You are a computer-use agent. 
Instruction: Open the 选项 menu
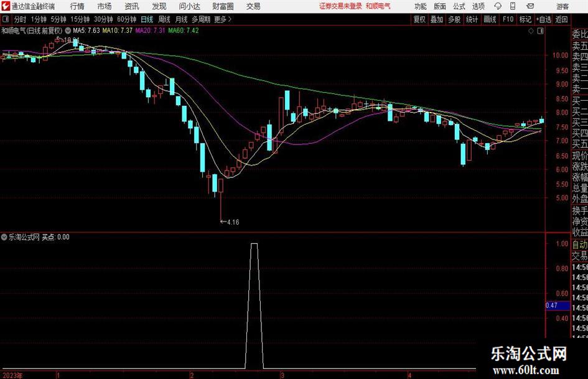478,6
